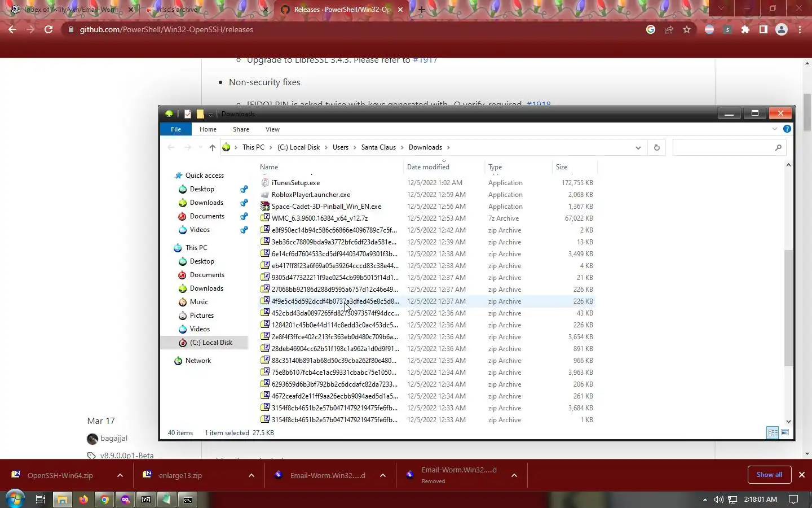Open Customize Quick Access Toolbar dropdown

click(210, 114)
